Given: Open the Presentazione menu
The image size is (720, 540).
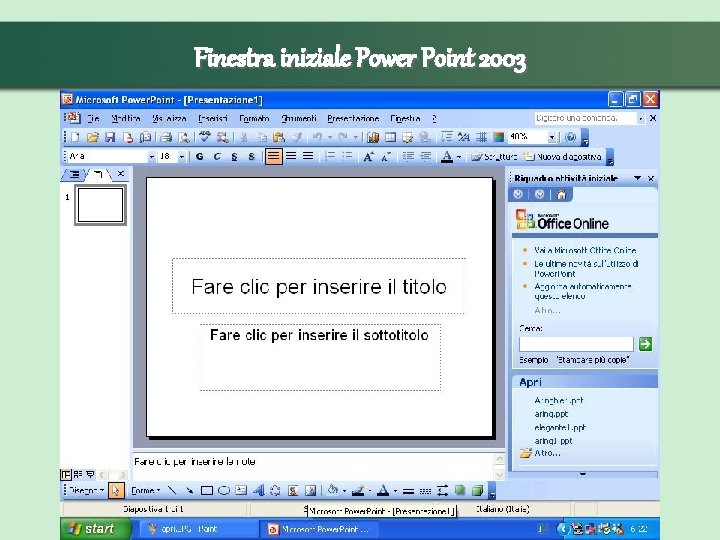Looking at the screenshot, I should tap(353, 118).
